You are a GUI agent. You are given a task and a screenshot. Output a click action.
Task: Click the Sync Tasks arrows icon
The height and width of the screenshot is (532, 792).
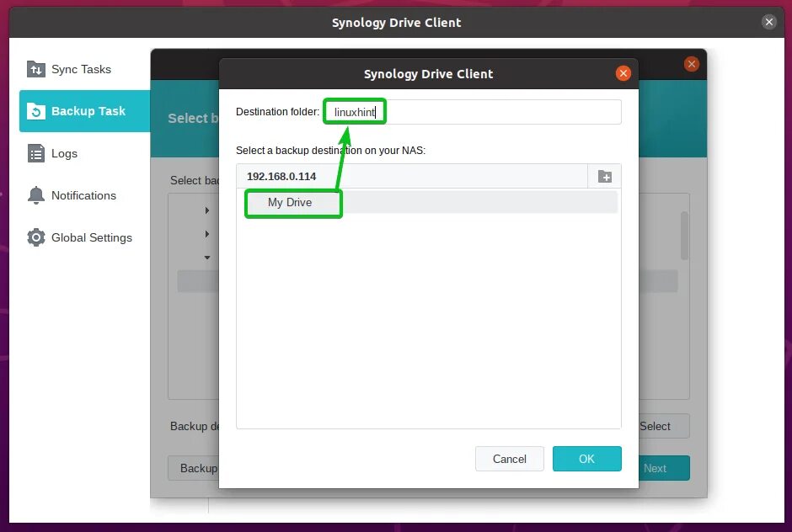(x=36, y=69)
